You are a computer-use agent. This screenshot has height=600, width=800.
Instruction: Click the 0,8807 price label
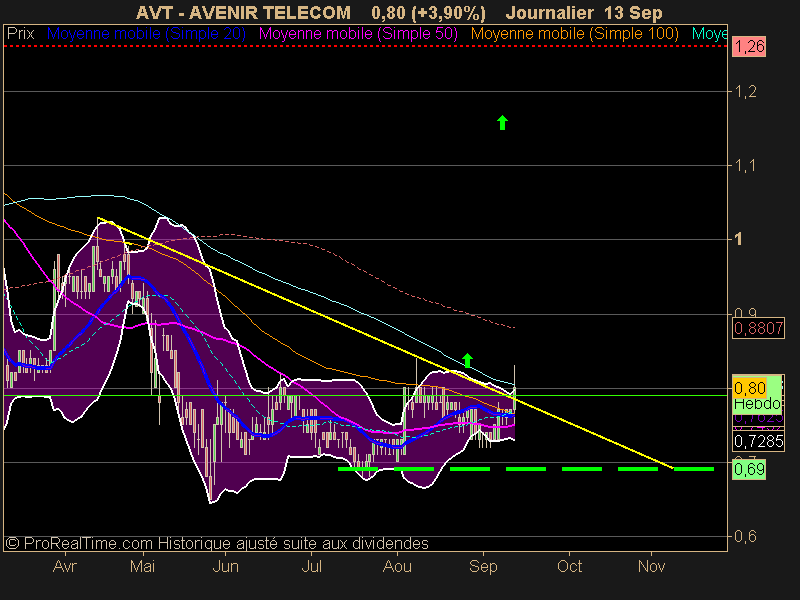[x=758, y=328]
